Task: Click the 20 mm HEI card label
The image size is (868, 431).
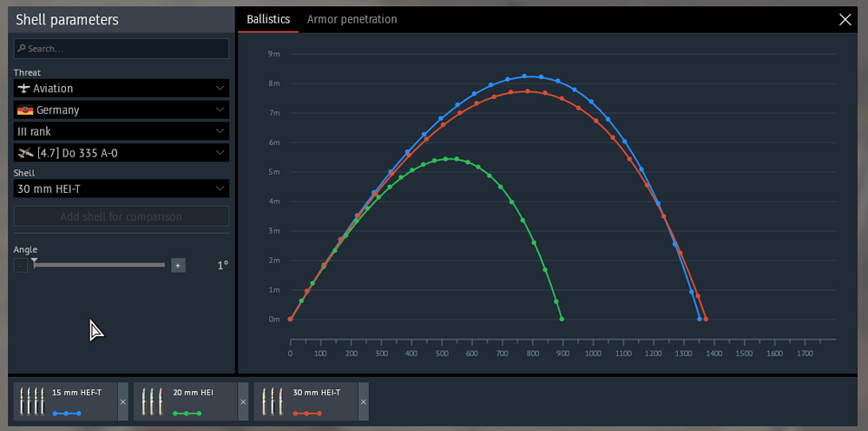Action: 194,392
